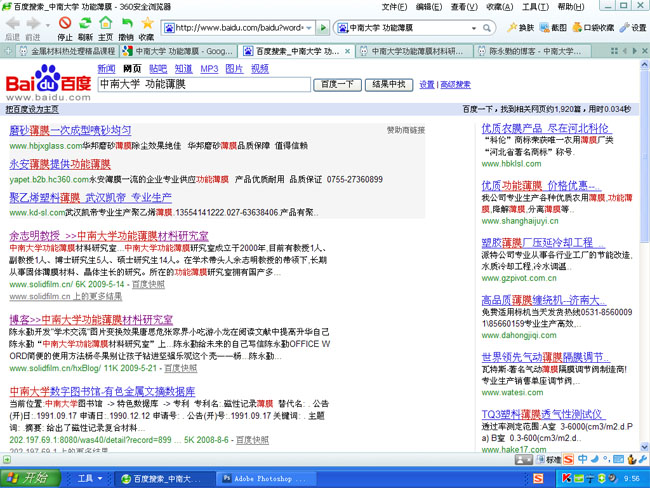The image size is (650, 488).
Task: Switch to the metal heat treatment course tab
Action: pos(68,51)
